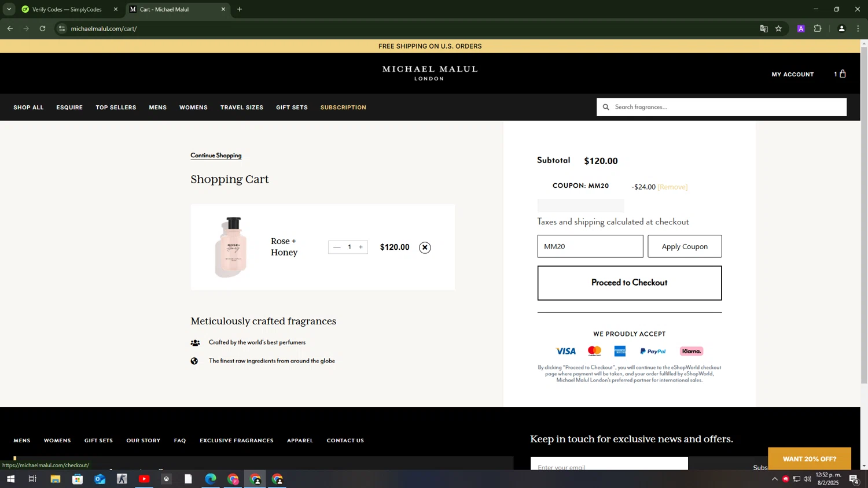Image resolution: width=868 pixels, height=488 pixels.
Task: Open the TRAVEL SIZES navigation item
Action: coord(241,108)
